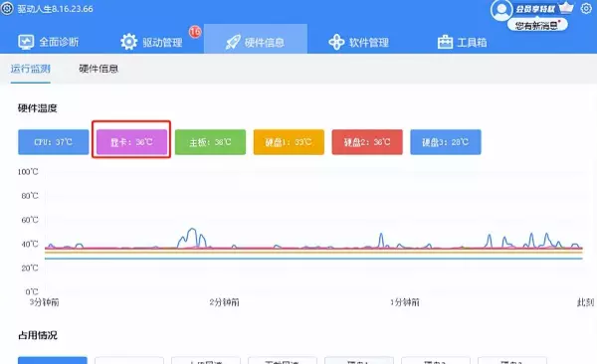Click the 2分钟前 time label

click(224, 302)
